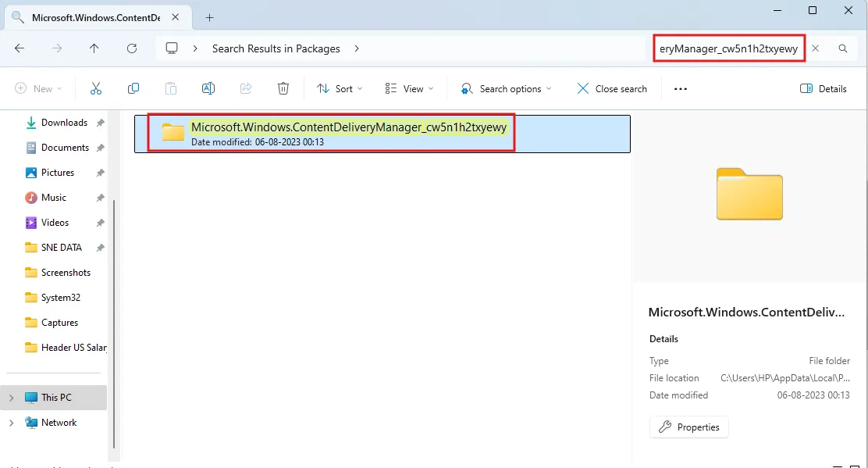Screen dimensions: 868x468
Task: Close the Microsoft.Windows.ContentDe tab
Action: pos(175,17)
